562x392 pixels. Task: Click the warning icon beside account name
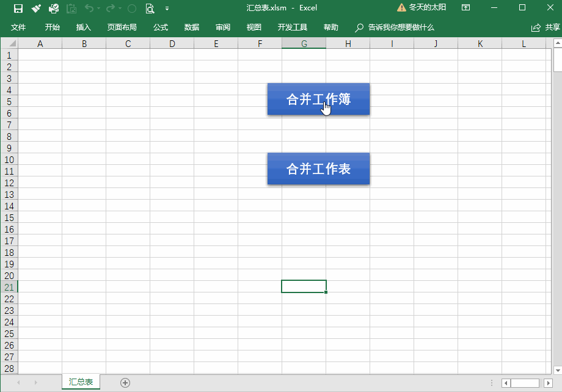(401, 7)
